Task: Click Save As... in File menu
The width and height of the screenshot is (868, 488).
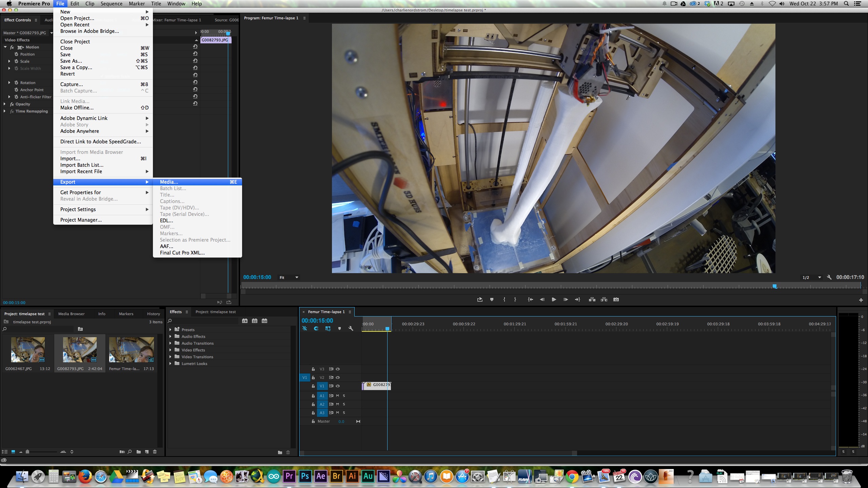Action: [x=103, y=61]
